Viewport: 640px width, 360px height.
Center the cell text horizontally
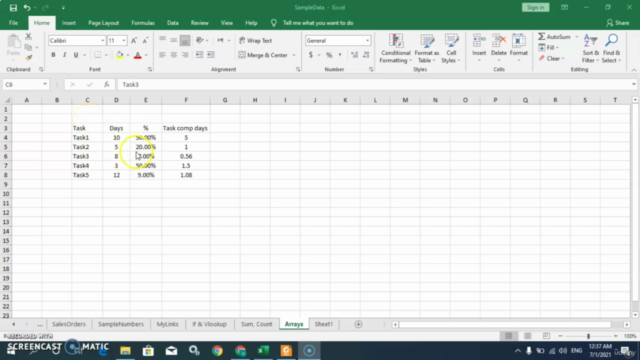(173, 55)
